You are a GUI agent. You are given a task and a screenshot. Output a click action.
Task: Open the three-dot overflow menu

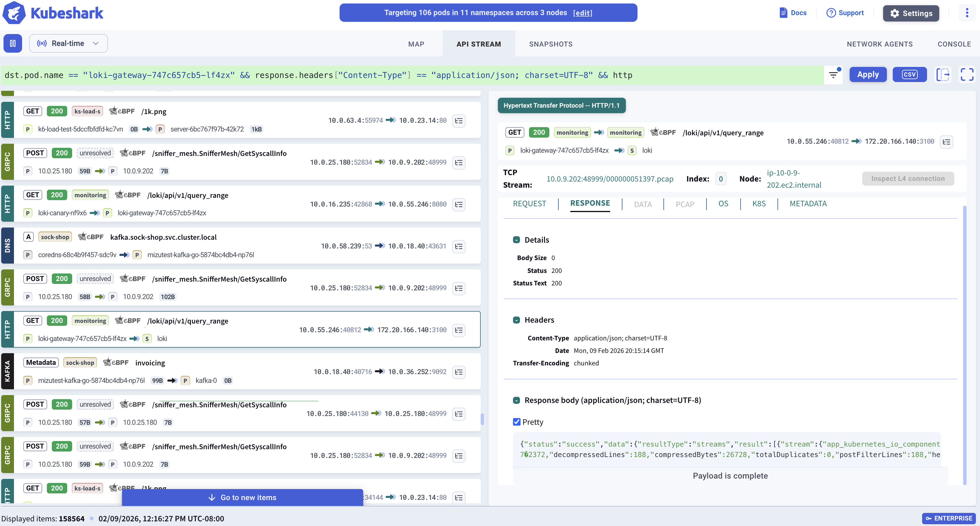tap(967, 13)
